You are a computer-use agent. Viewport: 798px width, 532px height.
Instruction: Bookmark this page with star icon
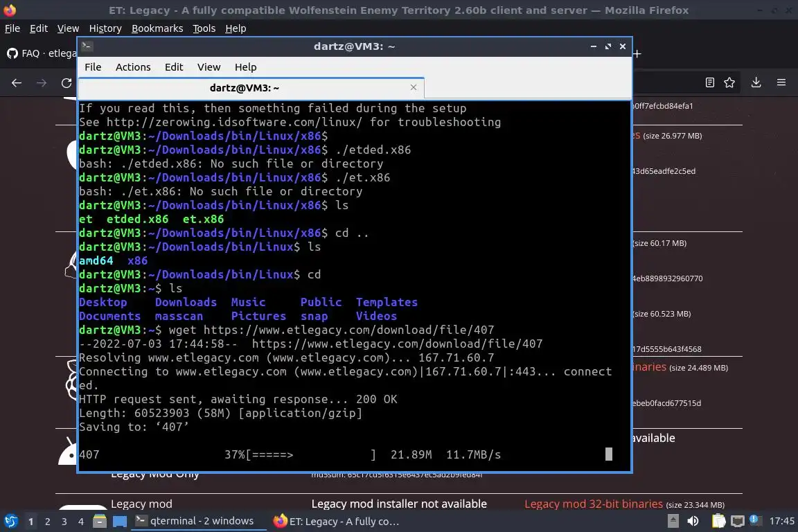point(729,82)
